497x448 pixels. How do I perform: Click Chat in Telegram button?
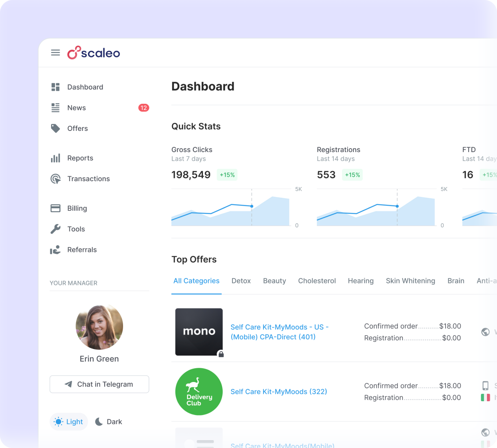tap(99, 384)
